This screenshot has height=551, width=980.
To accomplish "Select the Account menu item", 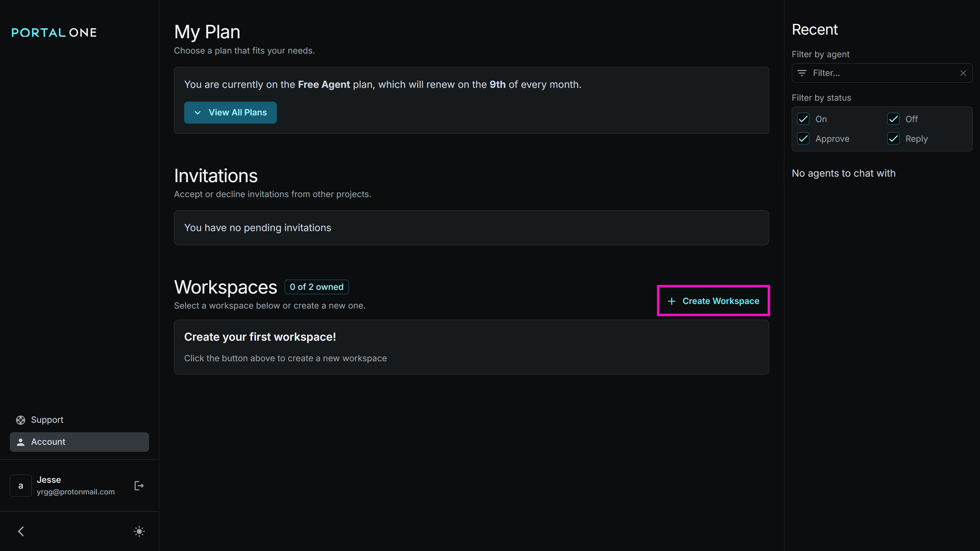I will pyautogui.click(x=78, y=442).
